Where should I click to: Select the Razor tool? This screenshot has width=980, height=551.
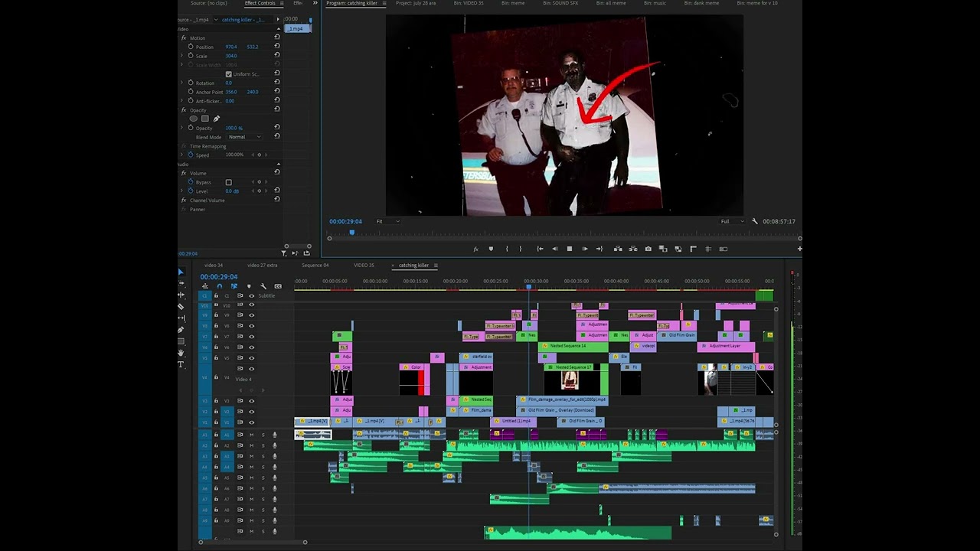pyautogui.click(x=181, y=306)
